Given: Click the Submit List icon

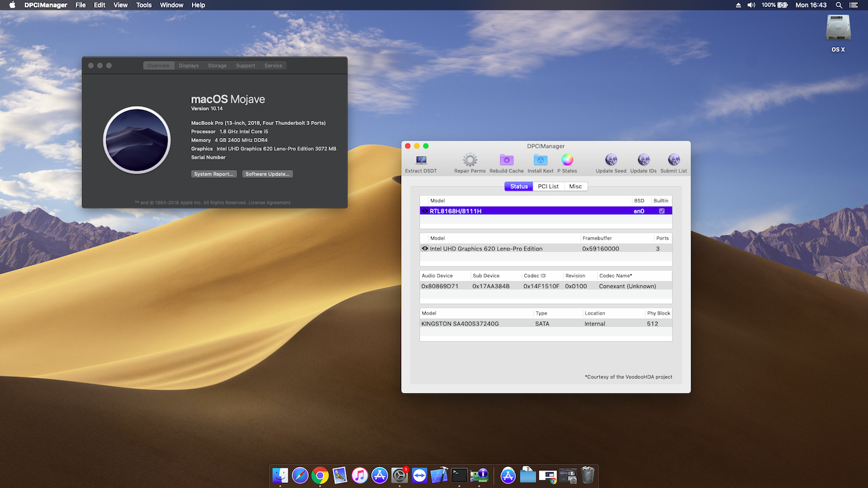Looking at the screenshot, I should click(673, 159).
